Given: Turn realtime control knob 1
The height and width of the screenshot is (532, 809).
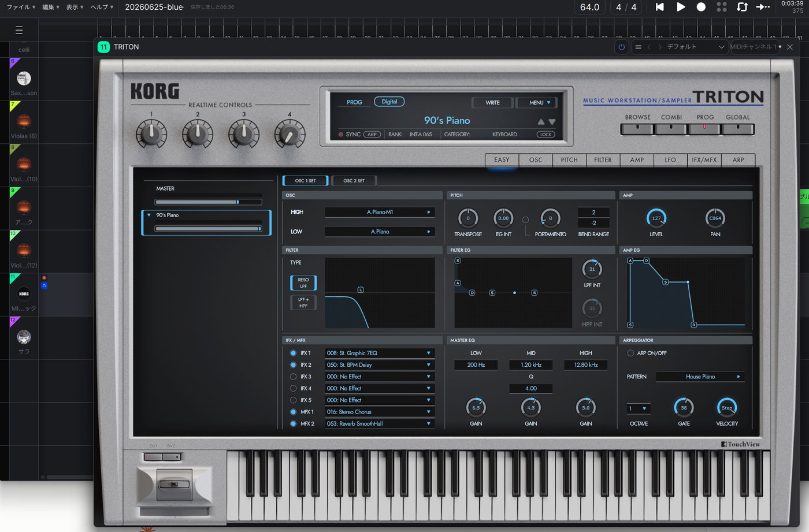Looking at the screenshot, I should [151, 134].
